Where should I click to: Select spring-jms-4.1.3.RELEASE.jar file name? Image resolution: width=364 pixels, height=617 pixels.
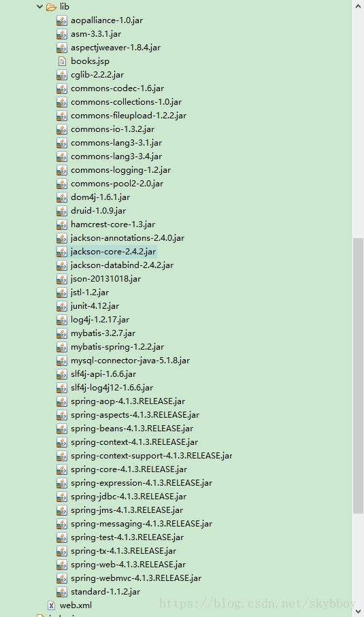click(127, 510)
